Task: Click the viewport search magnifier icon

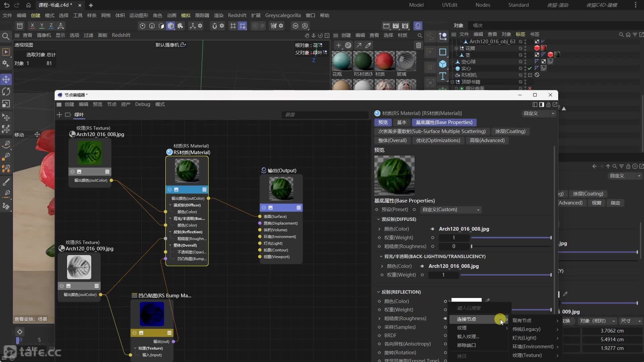Action: point(6,36)
